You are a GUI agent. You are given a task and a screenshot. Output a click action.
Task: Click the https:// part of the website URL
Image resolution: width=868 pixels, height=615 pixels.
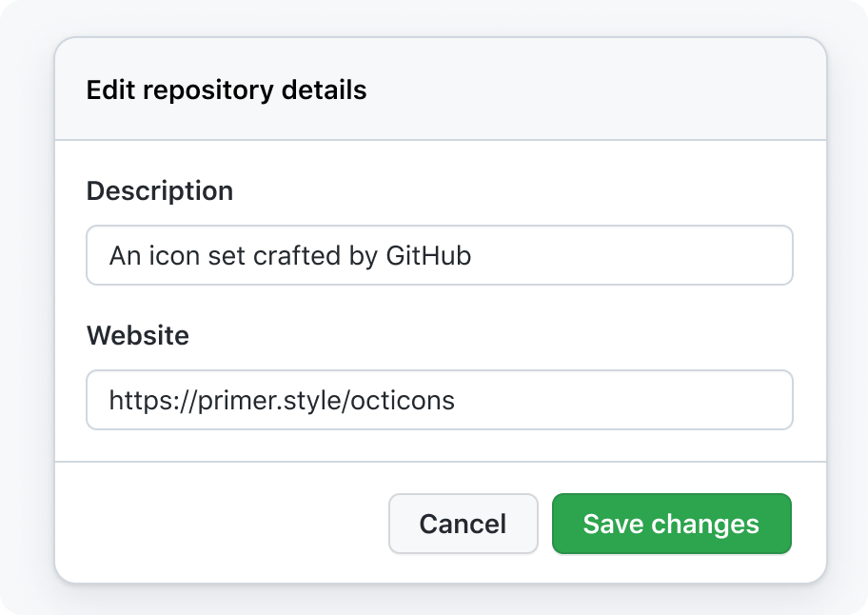(x=153, y=400)
